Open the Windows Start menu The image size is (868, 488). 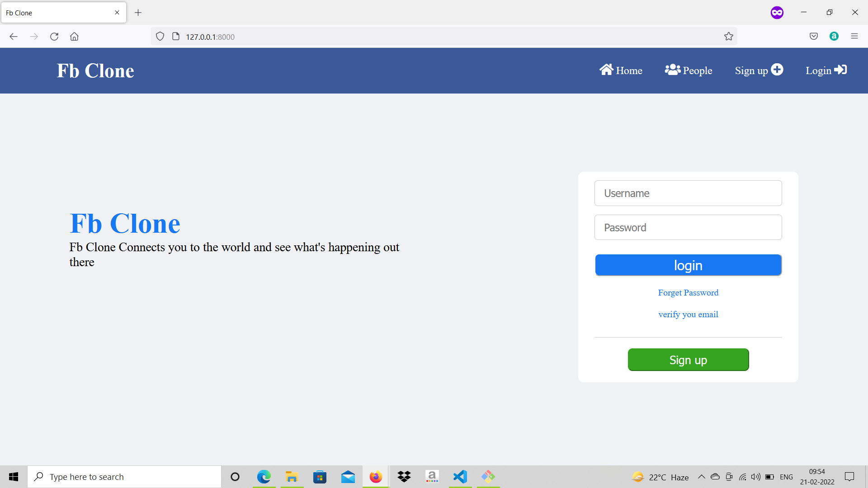point(14,477)
